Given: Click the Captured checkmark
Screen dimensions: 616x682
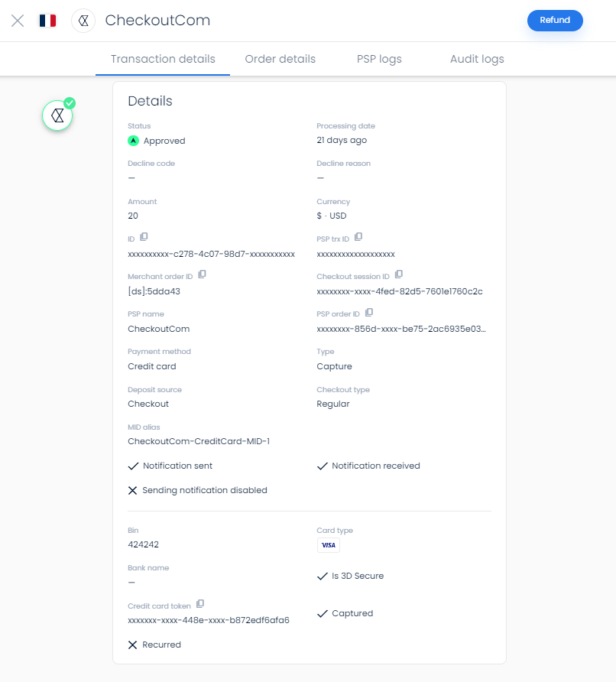Looking at the screenshot, I should click(x=322, y=614).
